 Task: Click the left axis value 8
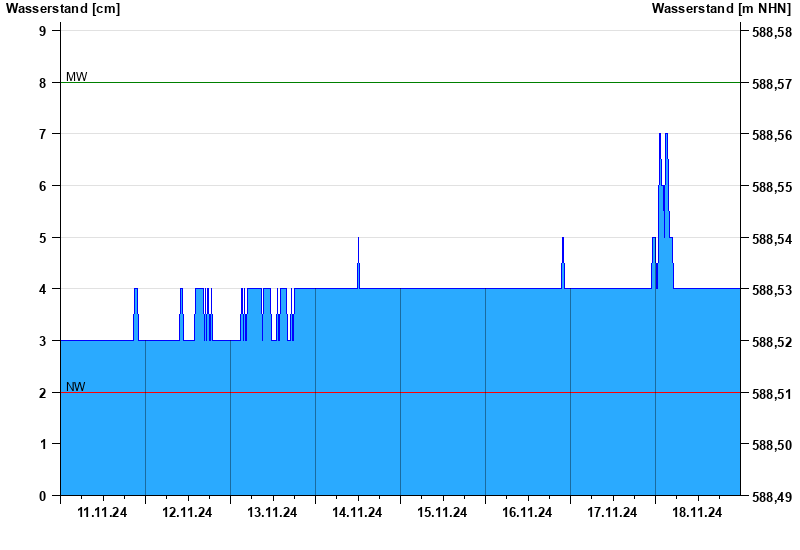click(42, 83)
